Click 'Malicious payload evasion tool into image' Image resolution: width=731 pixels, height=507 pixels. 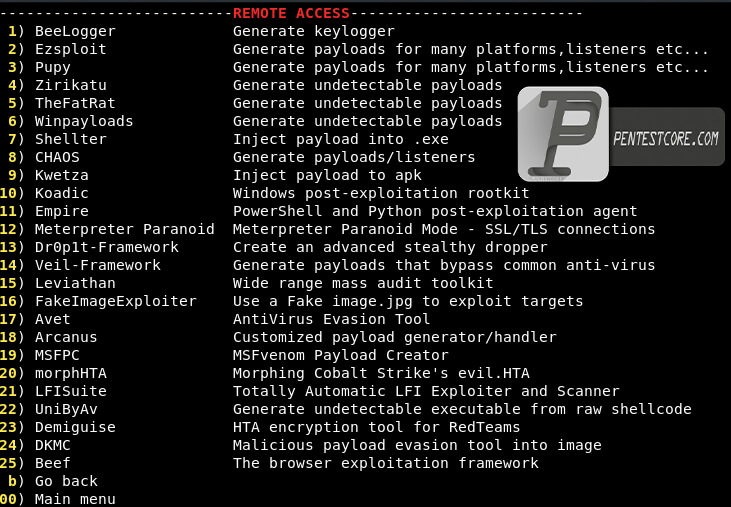417,445
